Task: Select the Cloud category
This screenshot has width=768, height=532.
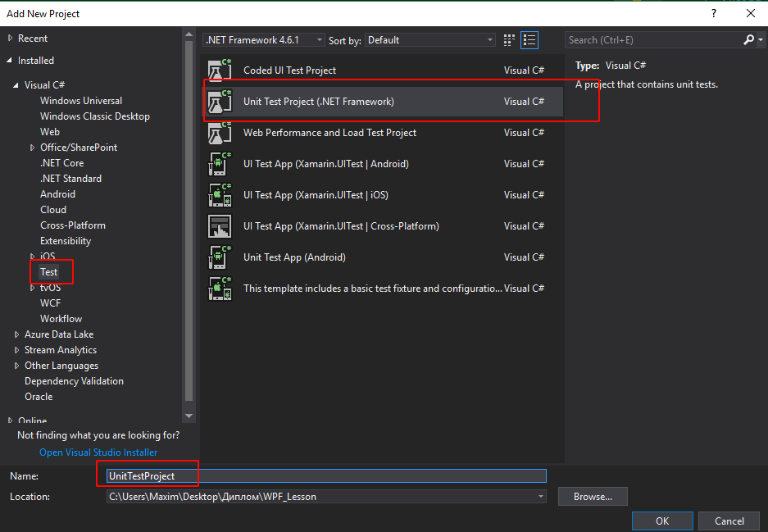Action: point(53,210)
